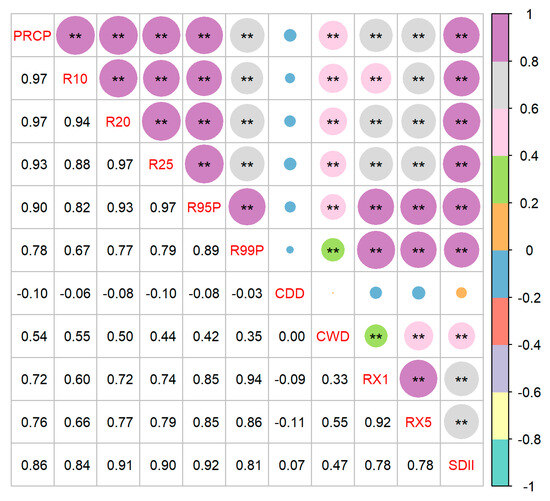Click the 0.91 correlation value
This screenshot has width=550, height=501.
click(120, 466)
